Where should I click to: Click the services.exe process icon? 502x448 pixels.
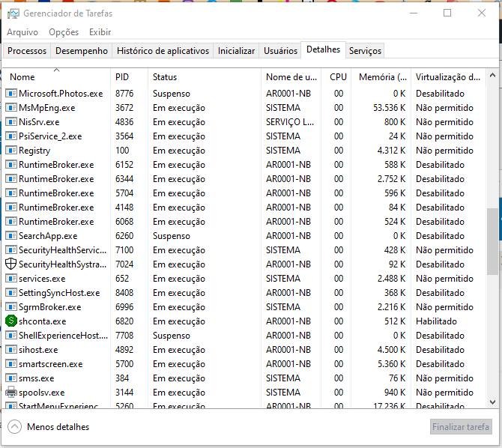click(x=11, y=279)
